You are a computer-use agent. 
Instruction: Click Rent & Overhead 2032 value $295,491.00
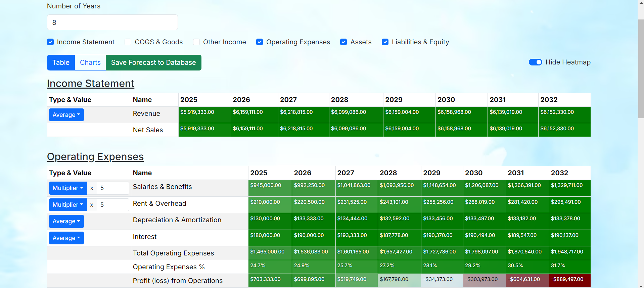570,205
